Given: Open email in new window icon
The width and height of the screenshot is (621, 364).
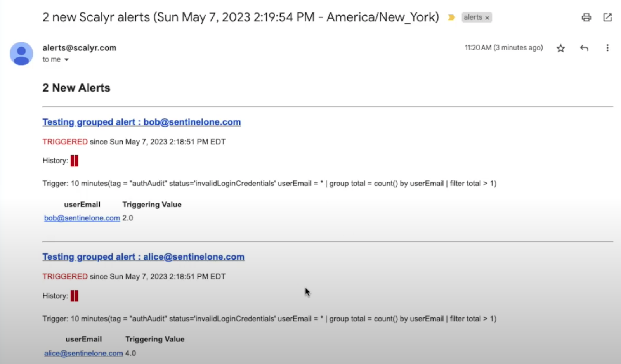Looking at the screenshot, I should click(607, 17).
